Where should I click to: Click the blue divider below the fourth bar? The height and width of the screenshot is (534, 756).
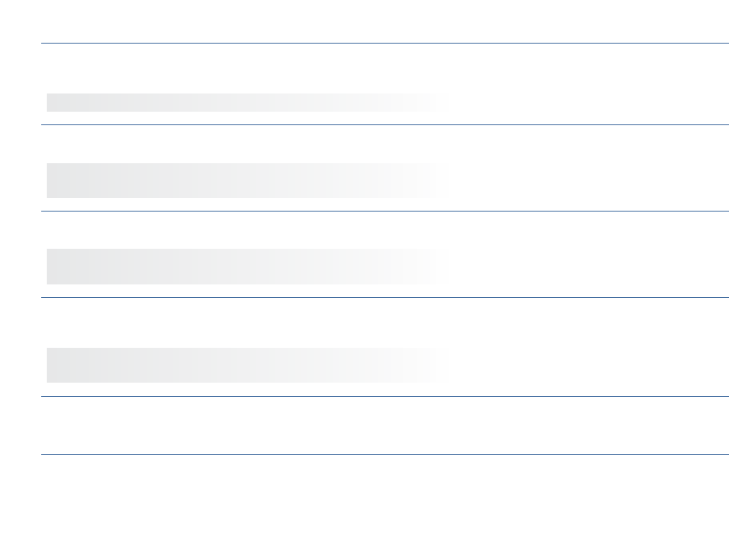coord(385,397)
